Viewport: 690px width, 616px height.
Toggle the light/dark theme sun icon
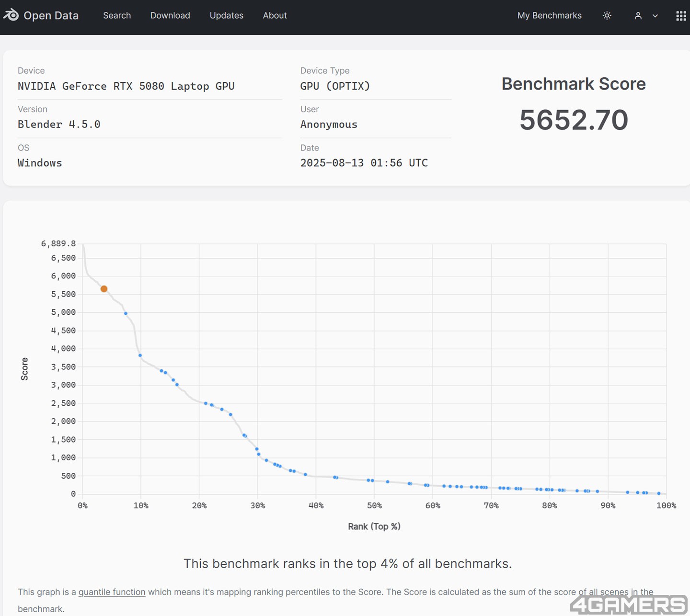pos(607,15)
